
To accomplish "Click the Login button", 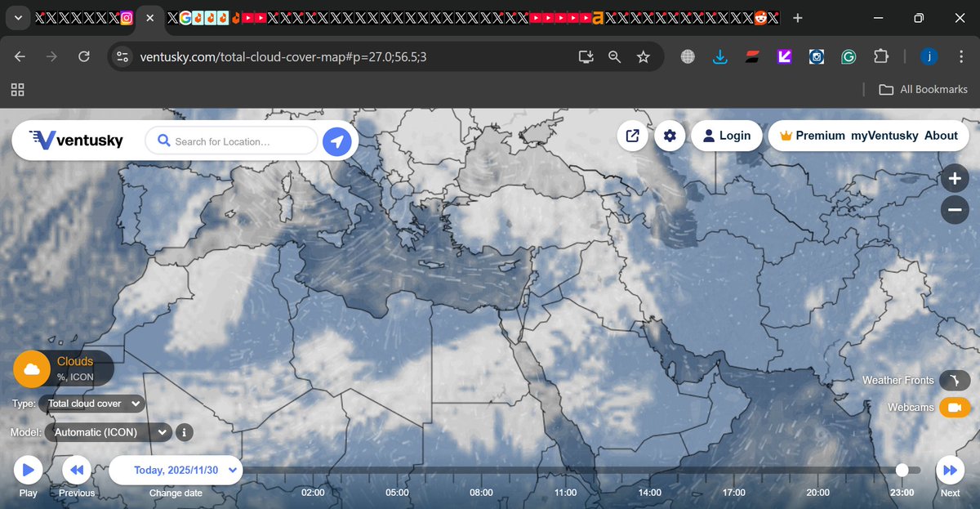I will pyautogui.click(x=727, y=136).
